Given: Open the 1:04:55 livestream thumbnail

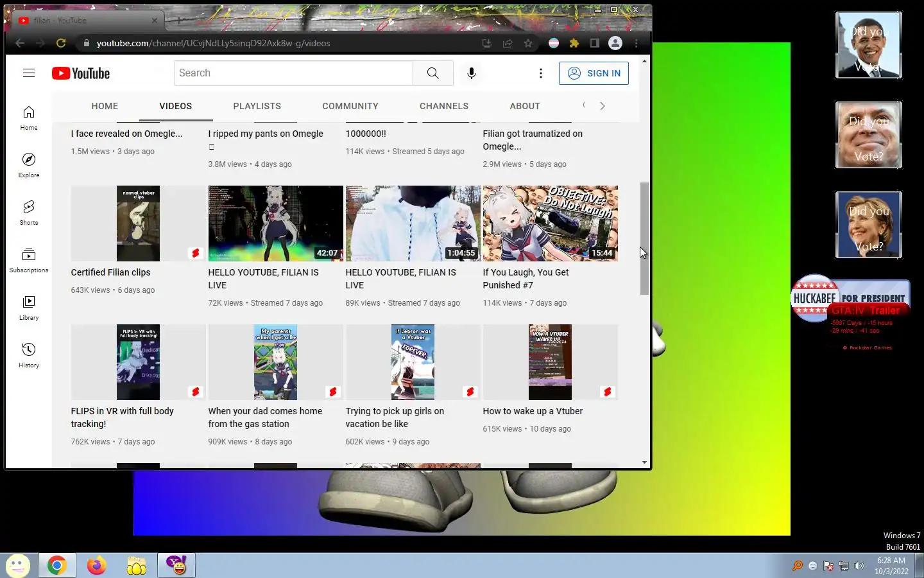Looking at the screenshot, I should point(413,223).
